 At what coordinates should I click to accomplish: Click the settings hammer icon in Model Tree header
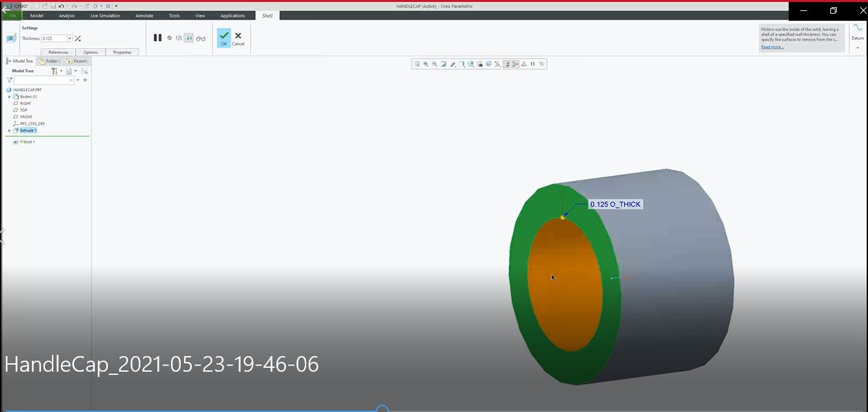pos(55,70)
